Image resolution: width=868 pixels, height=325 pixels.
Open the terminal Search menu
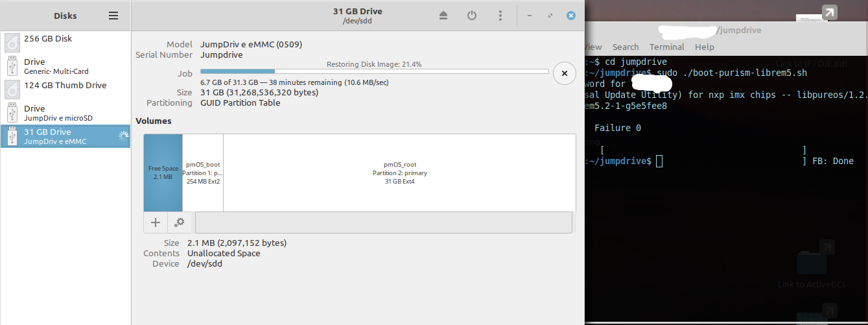tap(626, 47)
